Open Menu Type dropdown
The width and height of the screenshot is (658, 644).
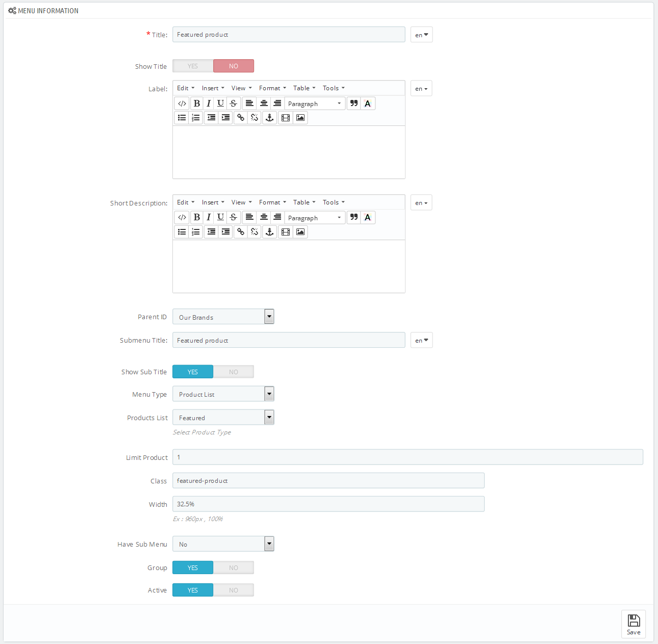223,394
